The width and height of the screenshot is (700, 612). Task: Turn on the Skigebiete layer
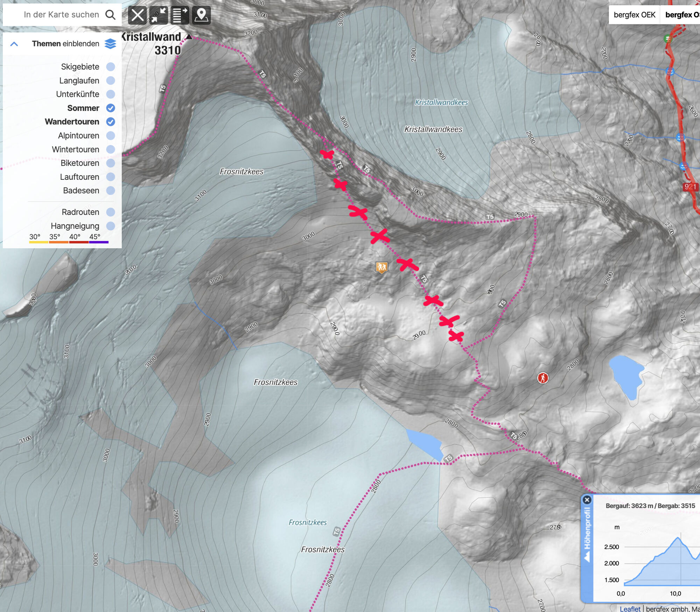[110, 67]
